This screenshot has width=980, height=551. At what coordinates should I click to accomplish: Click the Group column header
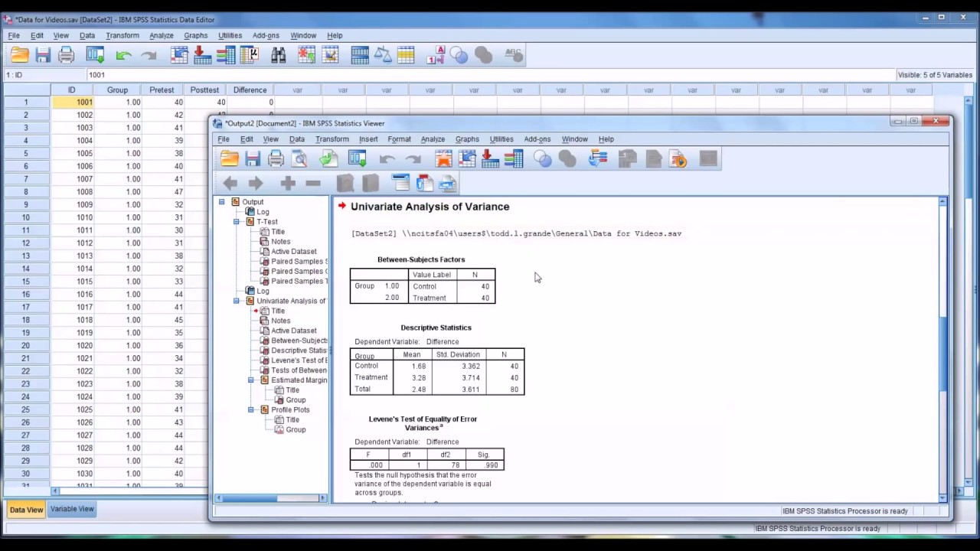tap(117, 90)
